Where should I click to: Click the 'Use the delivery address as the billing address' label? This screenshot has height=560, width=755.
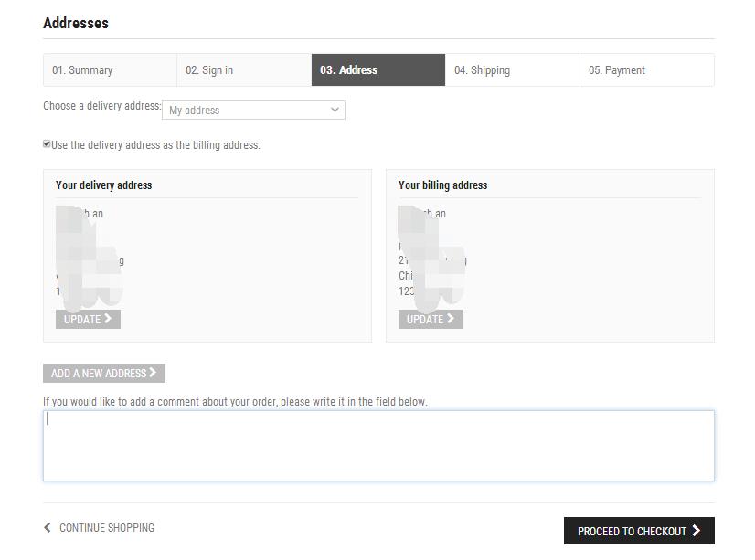[155, 145]
